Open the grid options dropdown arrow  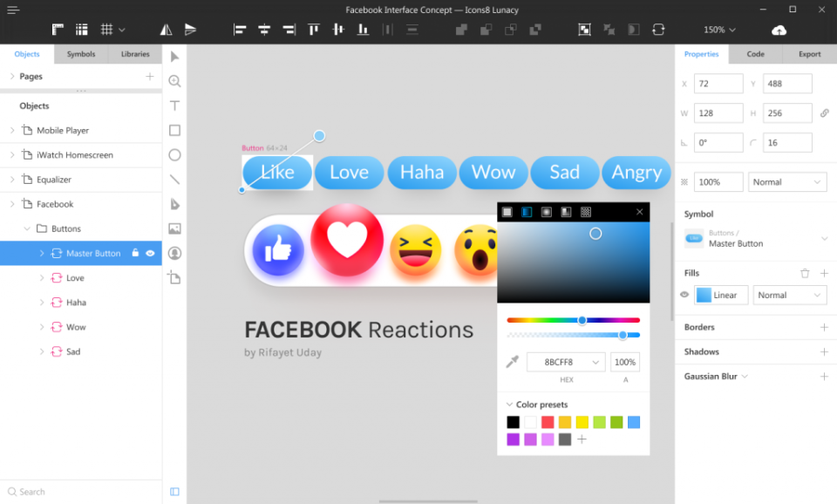[122, 30]
